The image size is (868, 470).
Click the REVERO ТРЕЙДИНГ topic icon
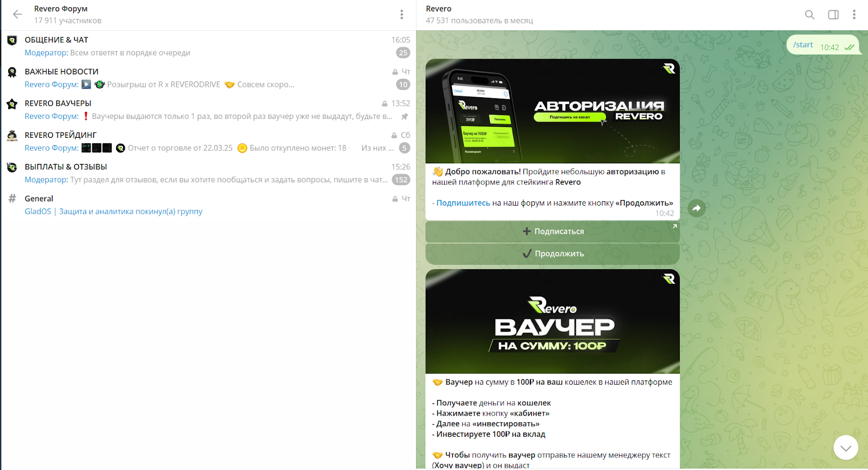12,135
